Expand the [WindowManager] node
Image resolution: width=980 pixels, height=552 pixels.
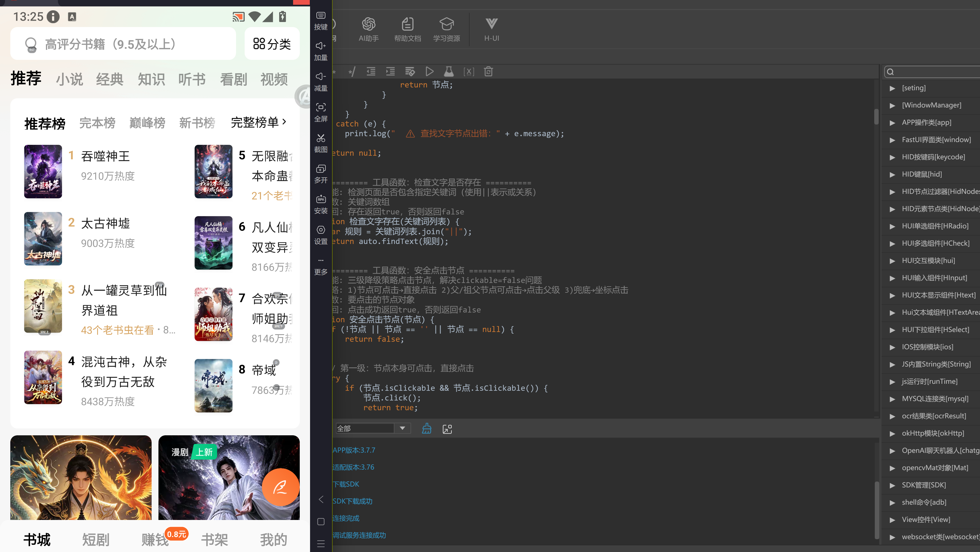892,106
